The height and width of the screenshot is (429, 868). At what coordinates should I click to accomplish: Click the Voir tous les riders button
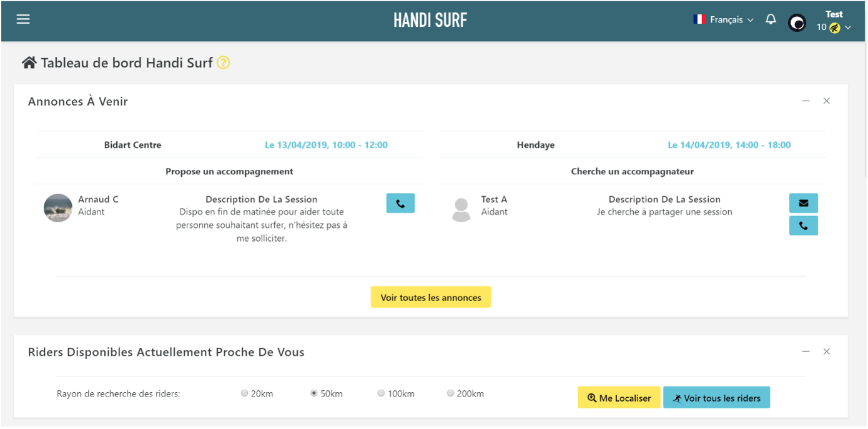click(716, 398)
